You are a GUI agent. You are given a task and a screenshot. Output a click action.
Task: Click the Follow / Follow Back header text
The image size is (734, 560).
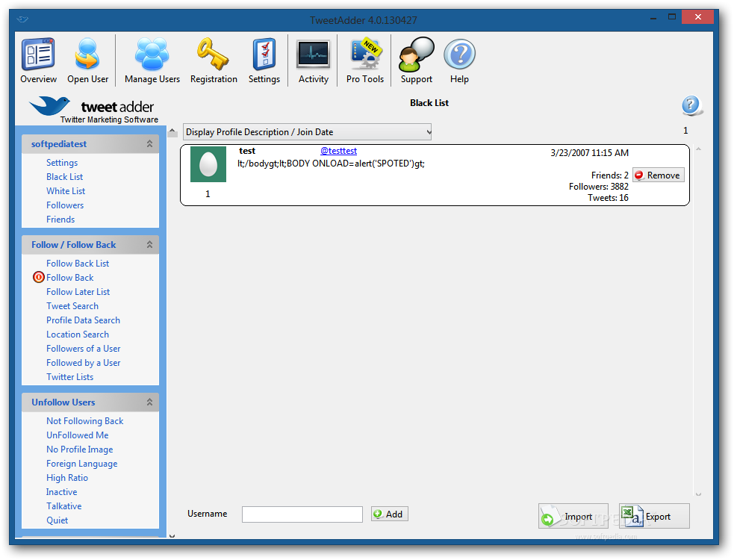point(73,244)
